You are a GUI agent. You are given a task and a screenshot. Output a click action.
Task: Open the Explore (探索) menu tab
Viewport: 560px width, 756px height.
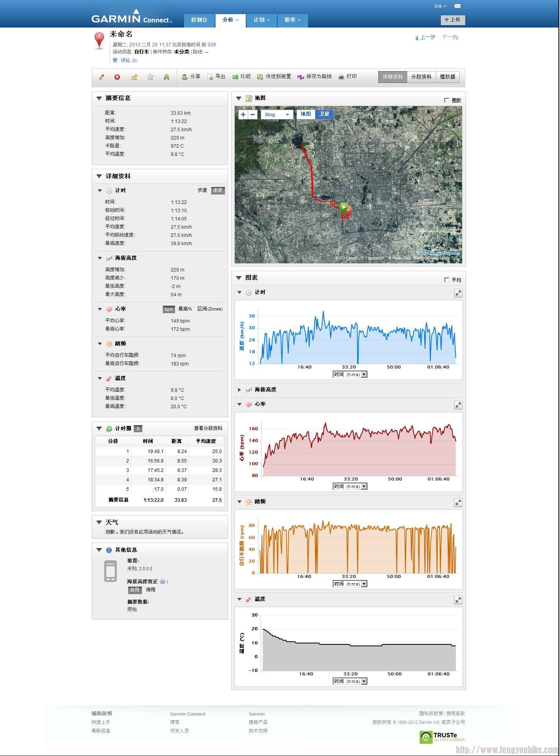click(x=293, y=20)
